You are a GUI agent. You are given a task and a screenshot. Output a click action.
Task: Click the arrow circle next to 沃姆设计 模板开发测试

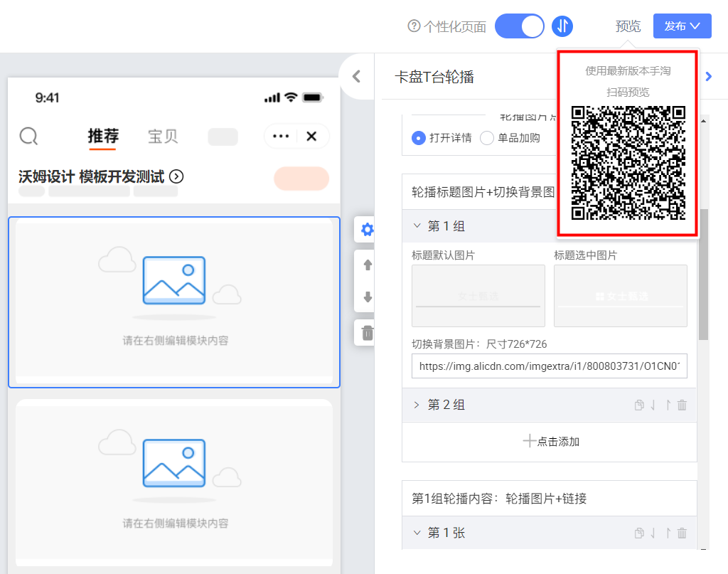pos(176,176)
